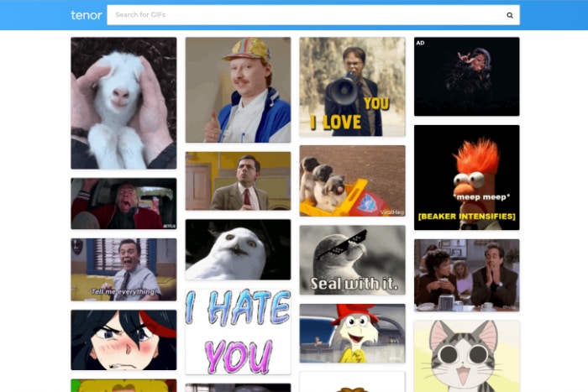The image size is (588, 392).
Task: Open the baby goat GIF
Action: pos(123,102)
